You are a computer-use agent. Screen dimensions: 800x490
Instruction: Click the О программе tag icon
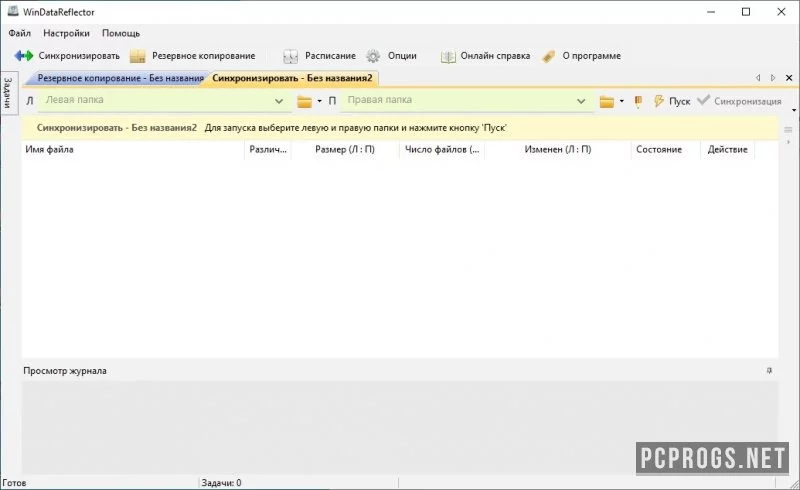coord(548,57)
